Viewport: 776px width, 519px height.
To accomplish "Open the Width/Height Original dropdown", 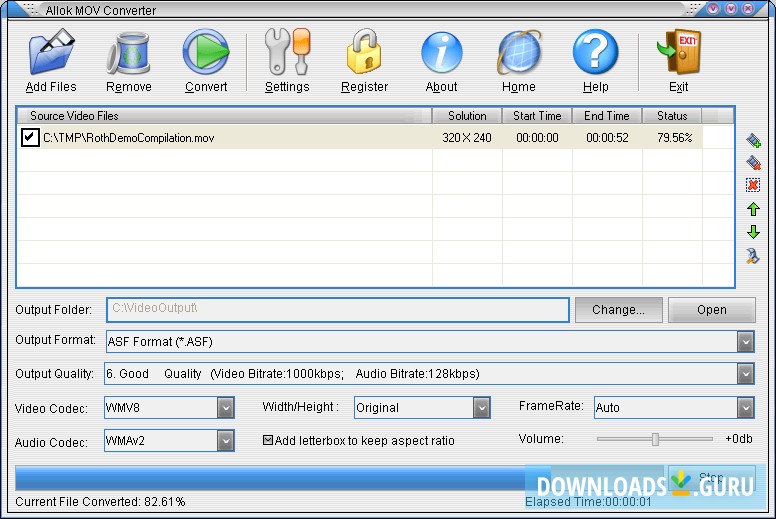I will coord(481,408).
